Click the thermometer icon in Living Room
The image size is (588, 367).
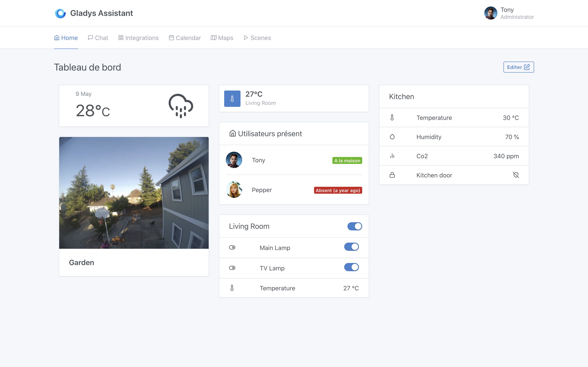[232, 288]
